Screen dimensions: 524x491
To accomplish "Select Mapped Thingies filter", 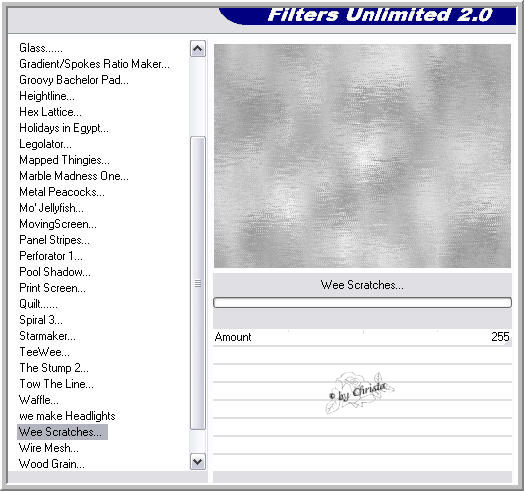I will [64, 160].
